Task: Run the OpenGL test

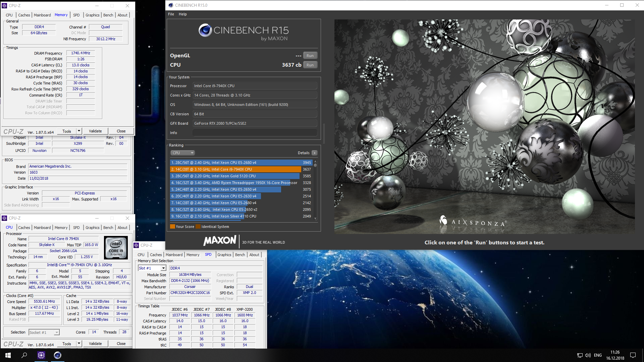Action: pos(310,56)
